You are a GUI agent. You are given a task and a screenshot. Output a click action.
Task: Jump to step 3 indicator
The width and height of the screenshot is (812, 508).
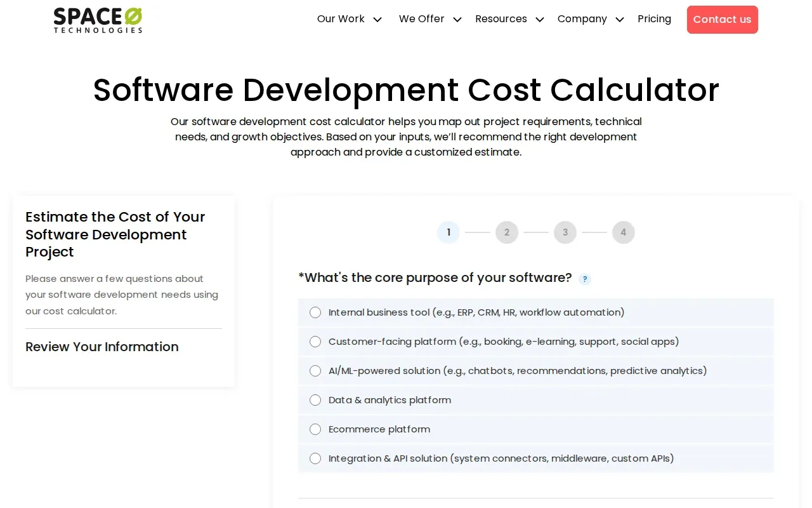(x=565, y=232)
